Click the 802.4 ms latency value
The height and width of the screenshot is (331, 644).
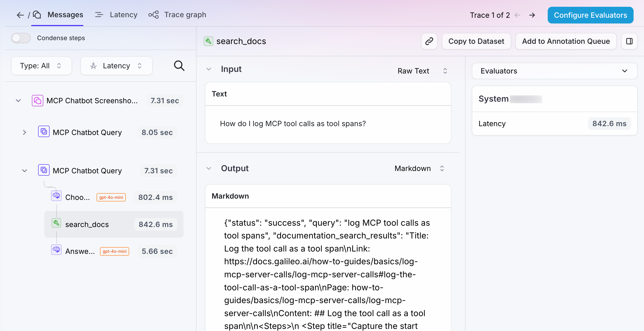click(156, 197)
